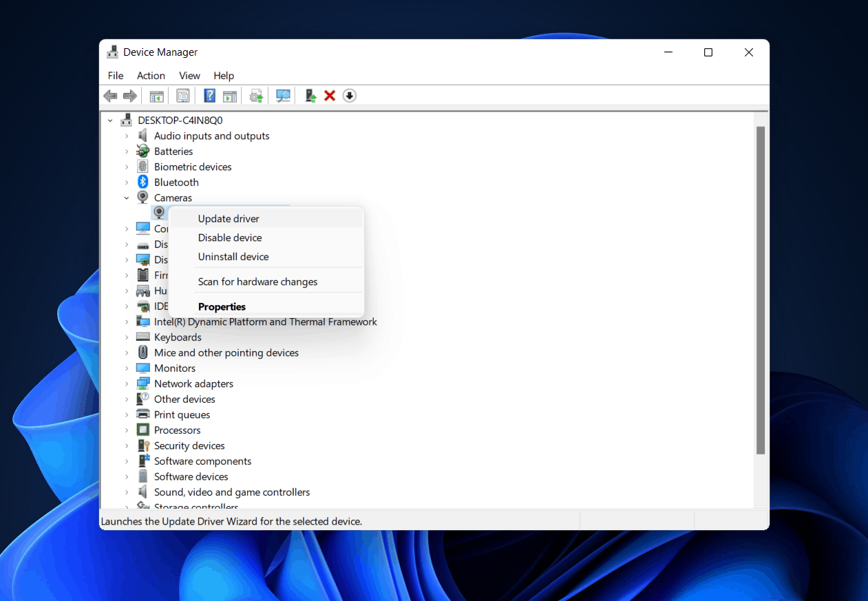868x601 pixels.
Task: Select Uninstall device in context menu
Action: click(233, 257)
